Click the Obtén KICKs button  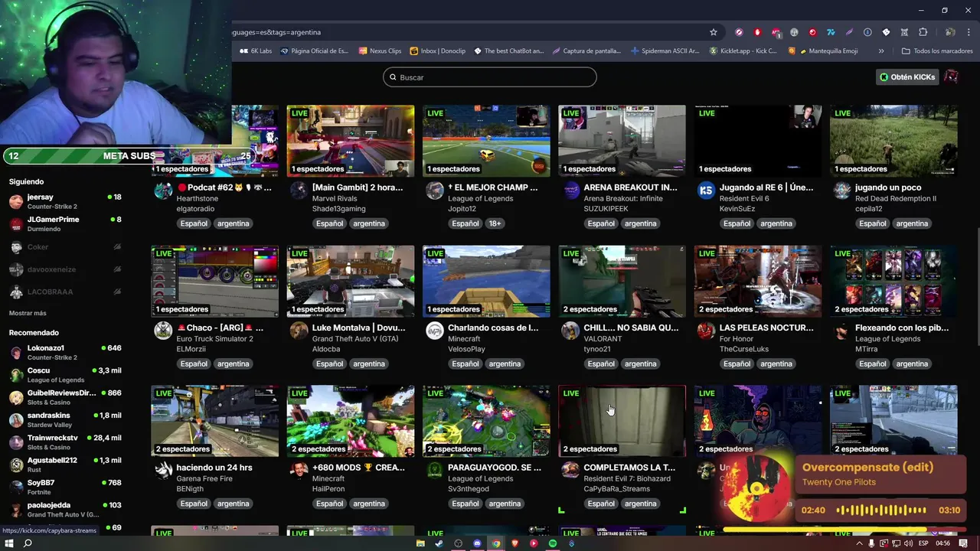[907, 77]
